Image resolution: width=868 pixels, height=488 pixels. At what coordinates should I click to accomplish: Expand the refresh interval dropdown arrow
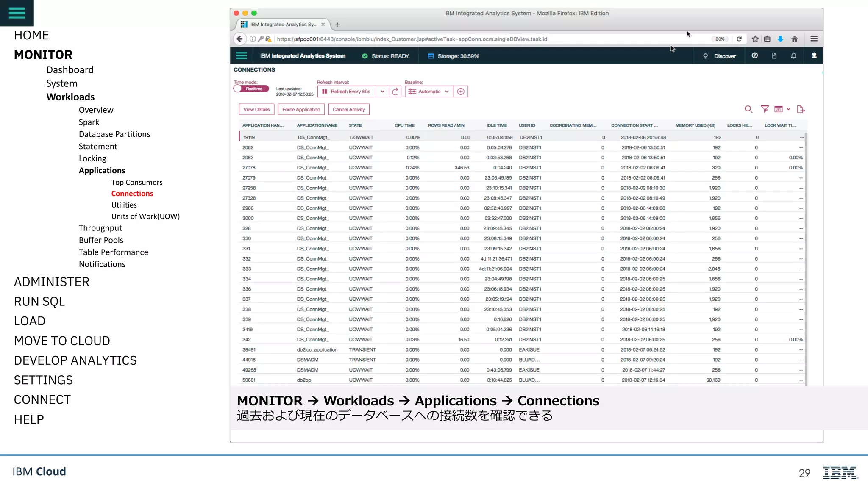tap(382, 91)
